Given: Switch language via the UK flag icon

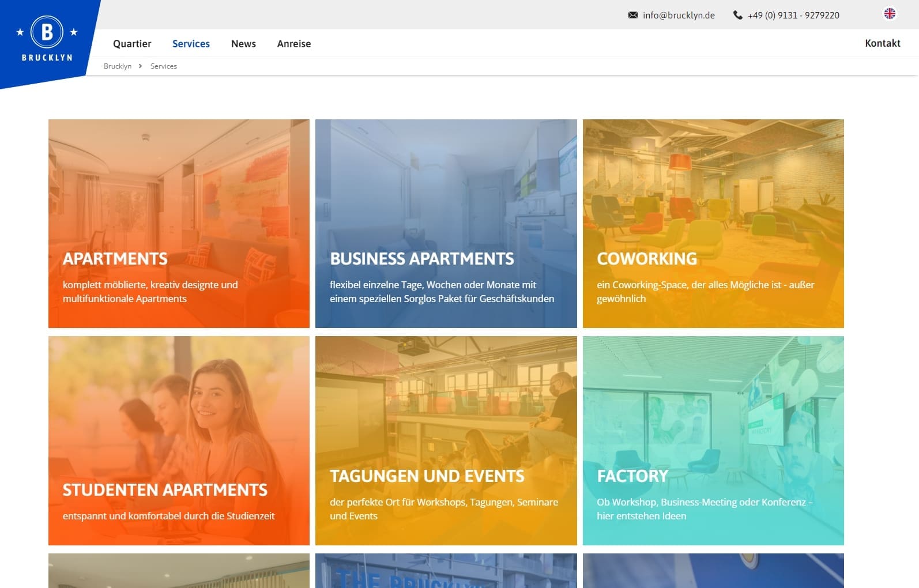Looking at the screenshot, I should pyautogui.click(x=890, y=13).
